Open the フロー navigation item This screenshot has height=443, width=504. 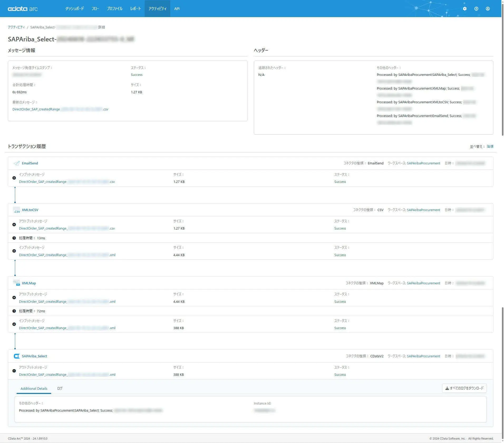(95, 9)
